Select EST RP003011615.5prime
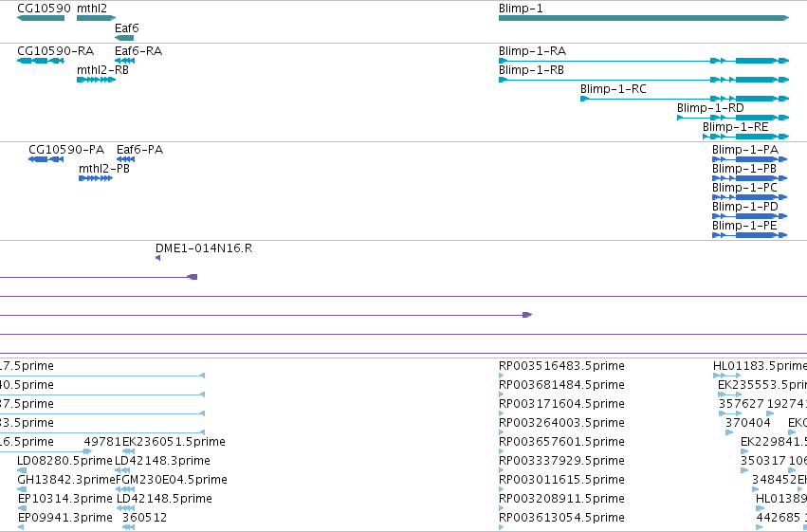Screen dimensions: 807x532 pos(561,480)
